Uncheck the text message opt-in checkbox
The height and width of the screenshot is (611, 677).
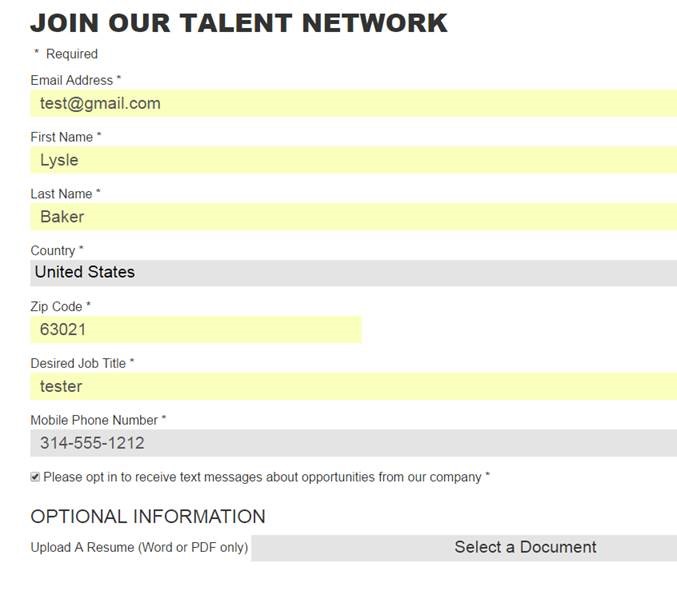point(36,477)
